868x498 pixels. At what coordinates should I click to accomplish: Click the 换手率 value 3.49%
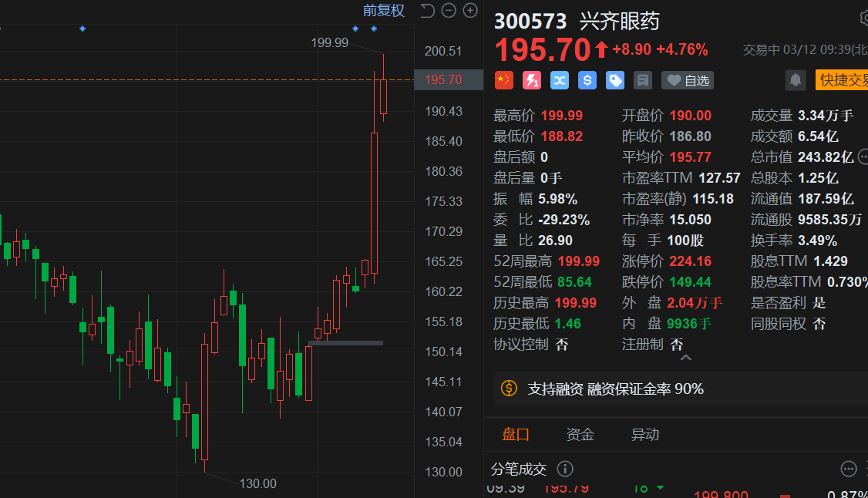coord(818,241)
